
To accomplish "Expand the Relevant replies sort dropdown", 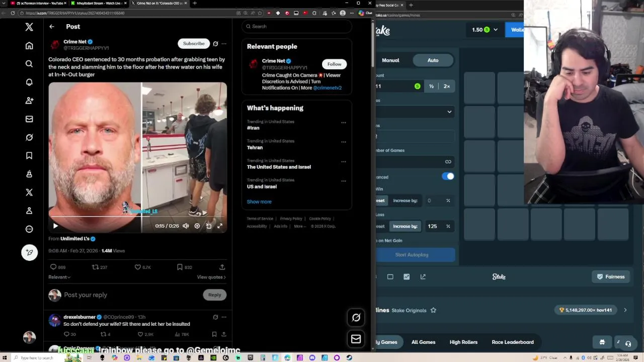I will click(x=59, y=277).
